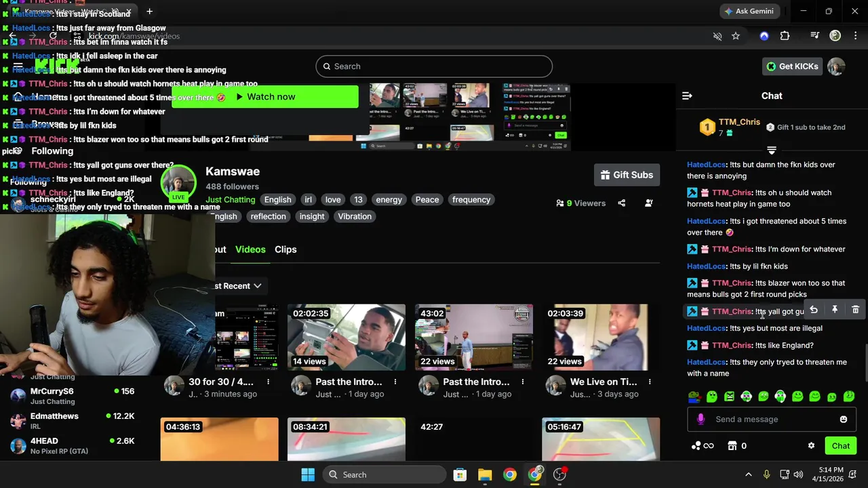Open the 43:02 video thumbnail
Screen dimensions: 868x488
tap(474, 338)
